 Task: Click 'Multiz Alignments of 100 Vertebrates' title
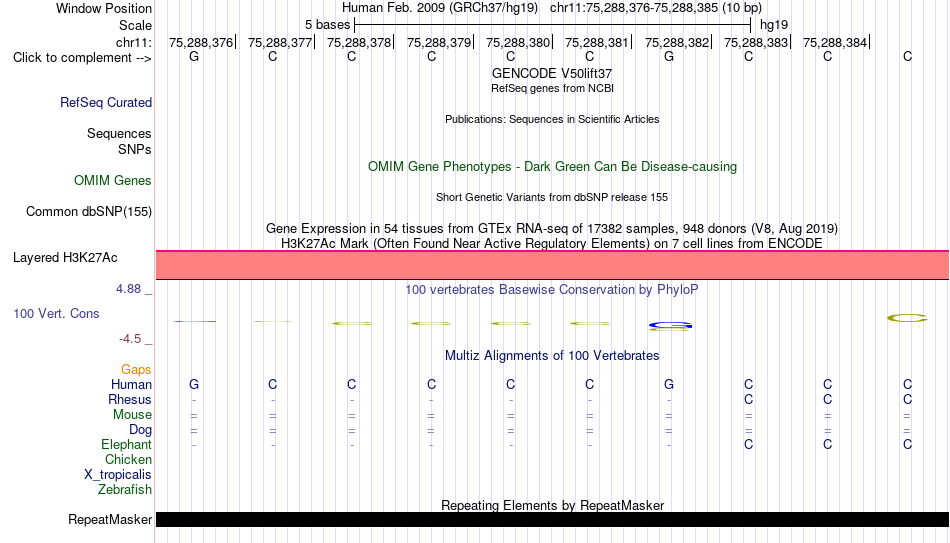552,356
